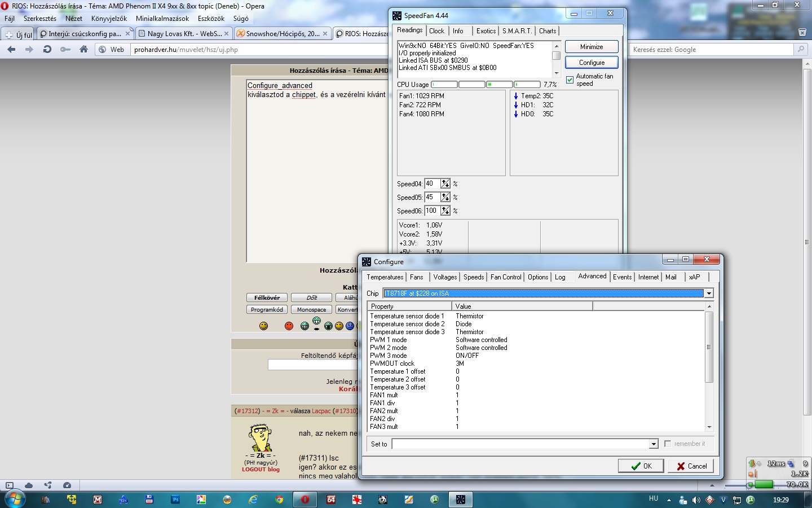Open closed tabs trash icon in Opera

[x=802, y=33]
